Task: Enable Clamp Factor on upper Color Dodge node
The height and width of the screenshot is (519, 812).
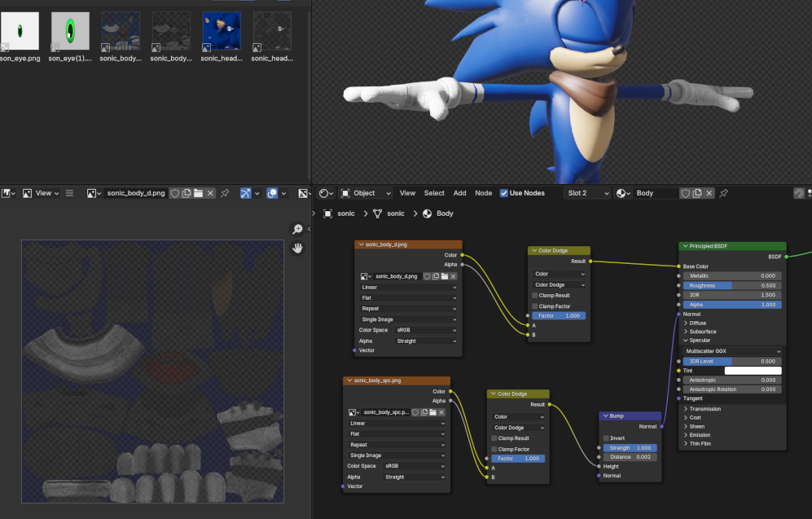Action: (535, 306)
